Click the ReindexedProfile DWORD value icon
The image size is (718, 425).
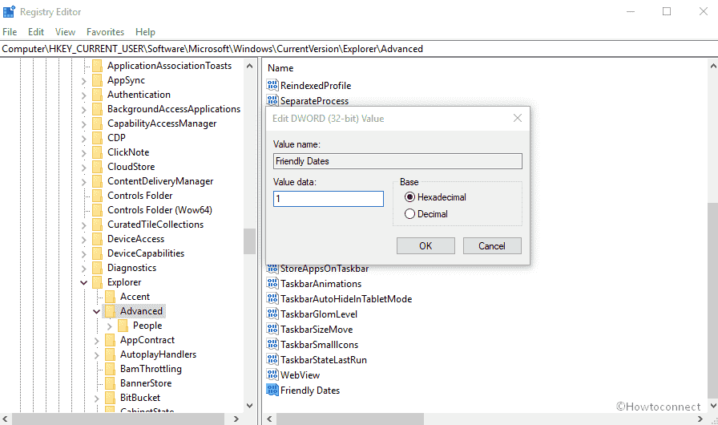tap(272, 85)
